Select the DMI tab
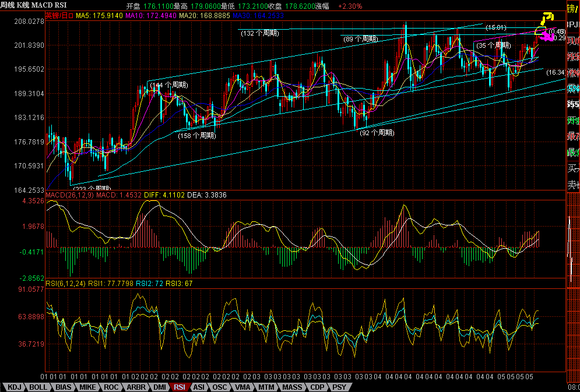Image resolution: width=580 pixels, height=392 pixels. pyautogui.click(x=159, y=387)
